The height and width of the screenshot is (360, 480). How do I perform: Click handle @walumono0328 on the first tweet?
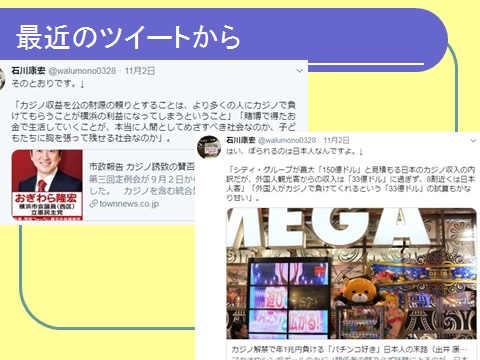(82, 71)
